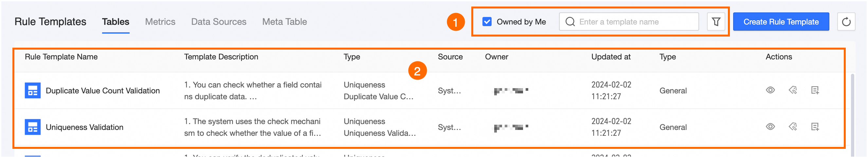Viewport: 868px width, 158px height.
Task: Click updated timestamp in Duplicate Value Count row
Action: pos(611,91)
